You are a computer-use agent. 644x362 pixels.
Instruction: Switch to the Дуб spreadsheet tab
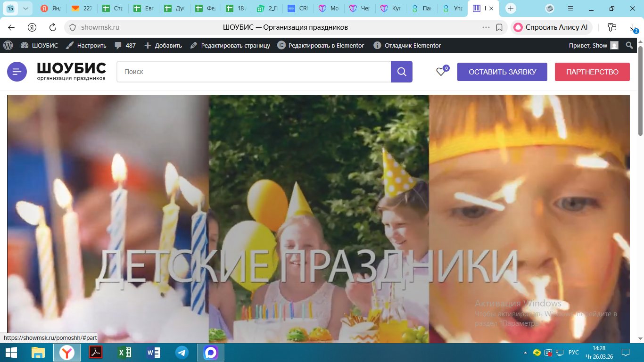(175, 8)
